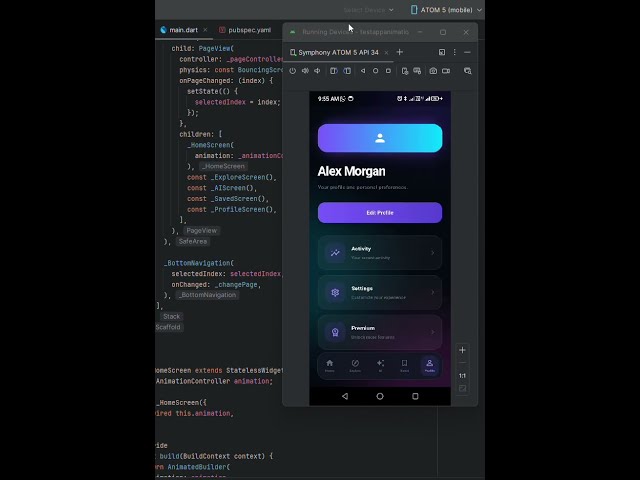Open the Settings card
The image size is (640, 480).
tap(380, 292)
